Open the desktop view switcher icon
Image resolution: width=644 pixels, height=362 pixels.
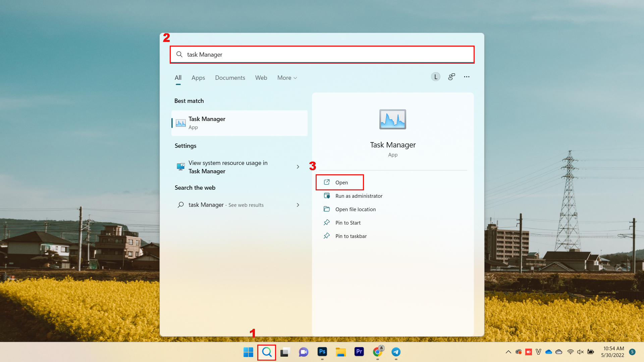[285, 352]
